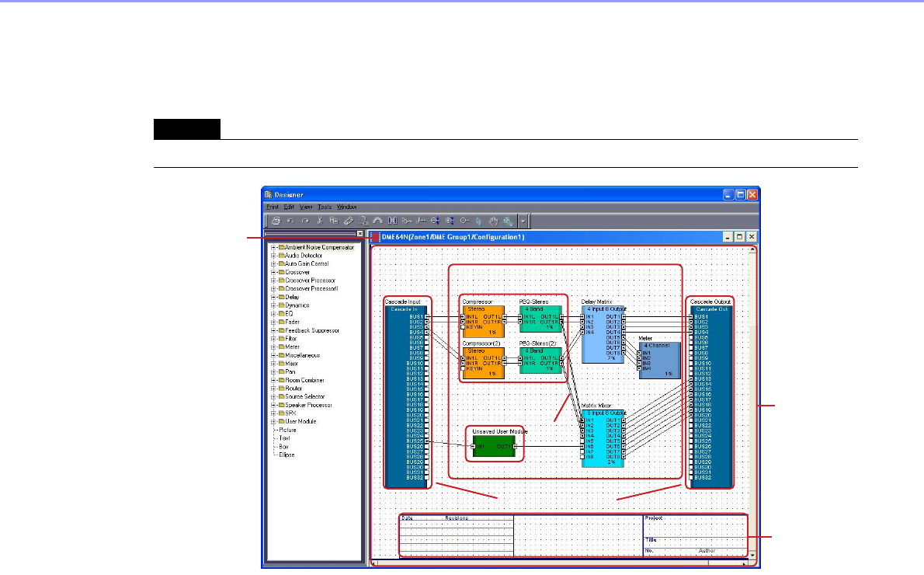The width and height of the screenshot is (924, 575).
Task: Click the vertical scrollbar's down arrow
Action: click(752, 555)
